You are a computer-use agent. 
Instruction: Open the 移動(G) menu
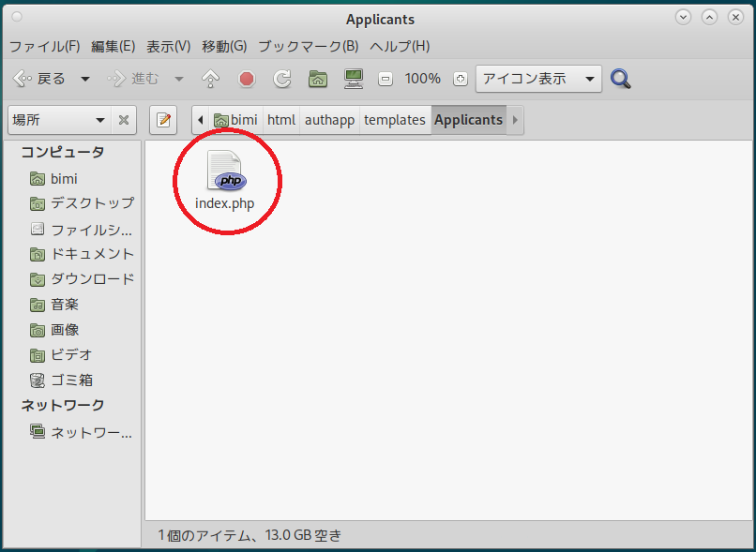(224, 46)
